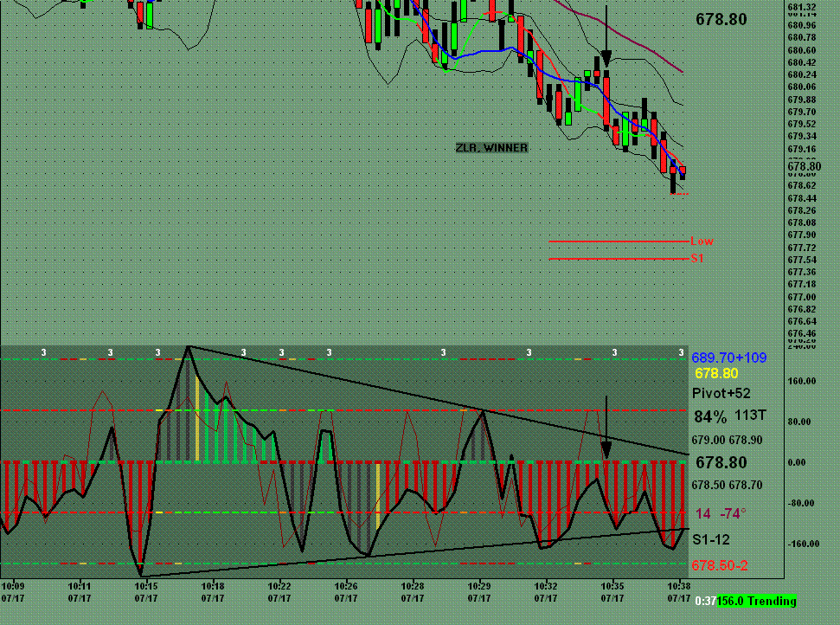Click the 680.24 price axis label
840x625 pixels.
pyautogui.click(x=802, y=75)
